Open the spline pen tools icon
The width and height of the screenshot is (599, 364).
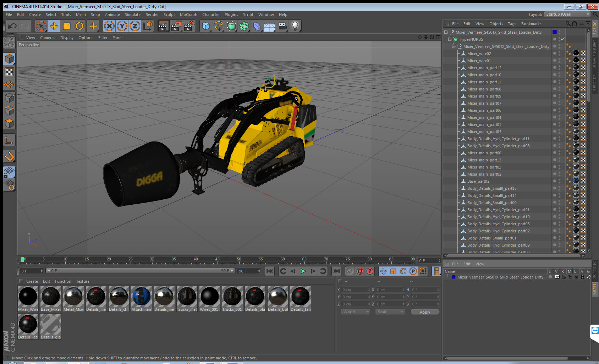219,26
